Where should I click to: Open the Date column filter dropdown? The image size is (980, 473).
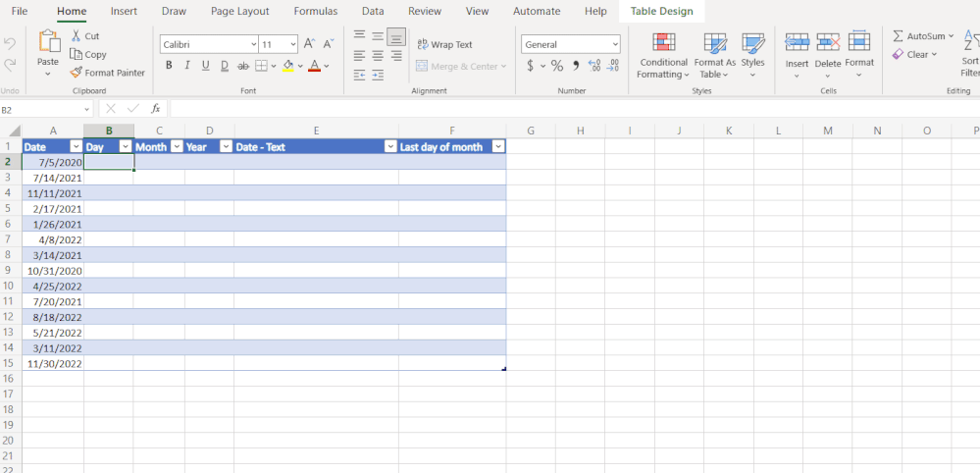click(77, 147)
